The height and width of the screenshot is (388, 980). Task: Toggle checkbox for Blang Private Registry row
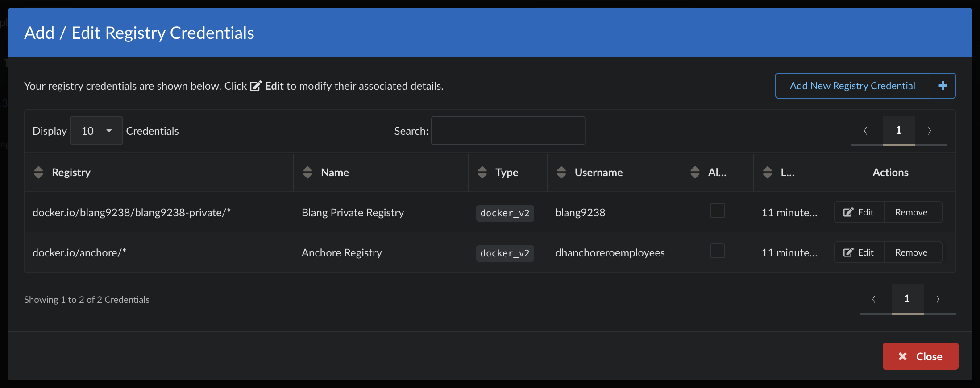coord(717,211)
